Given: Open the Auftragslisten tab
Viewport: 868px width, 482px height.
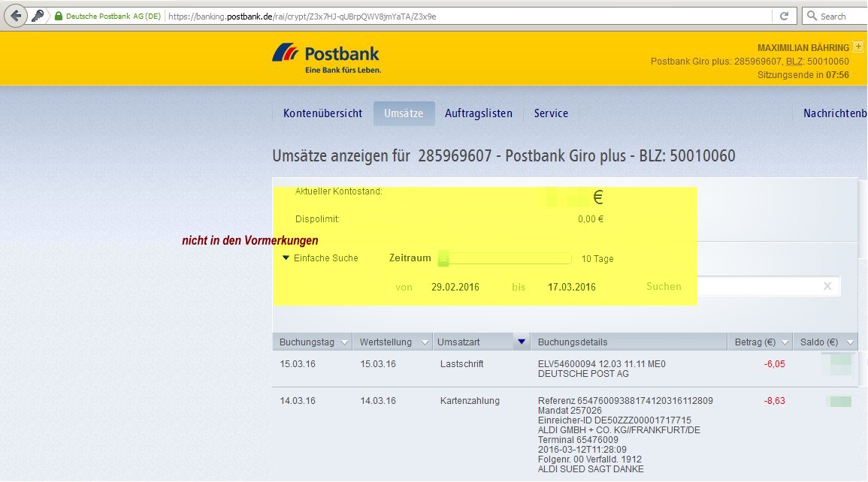Looking at the screenshot, I should [479, 113].
